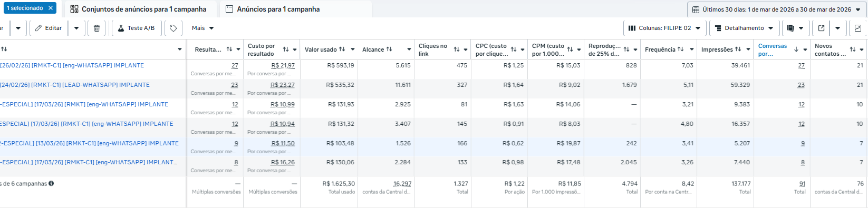Open the Frequência column caret menu

click(691, 49)
